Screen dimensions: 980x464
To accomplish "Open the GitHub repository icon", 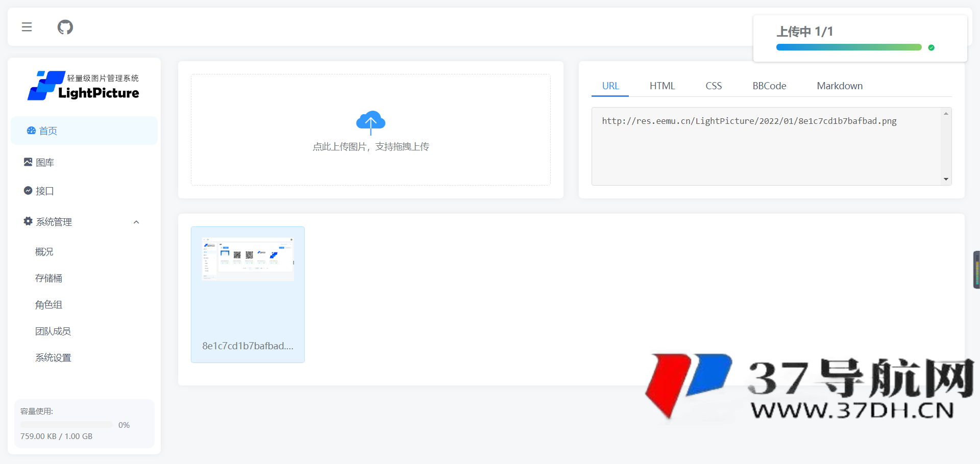I will pyautogui.click(x=65, y=27).
